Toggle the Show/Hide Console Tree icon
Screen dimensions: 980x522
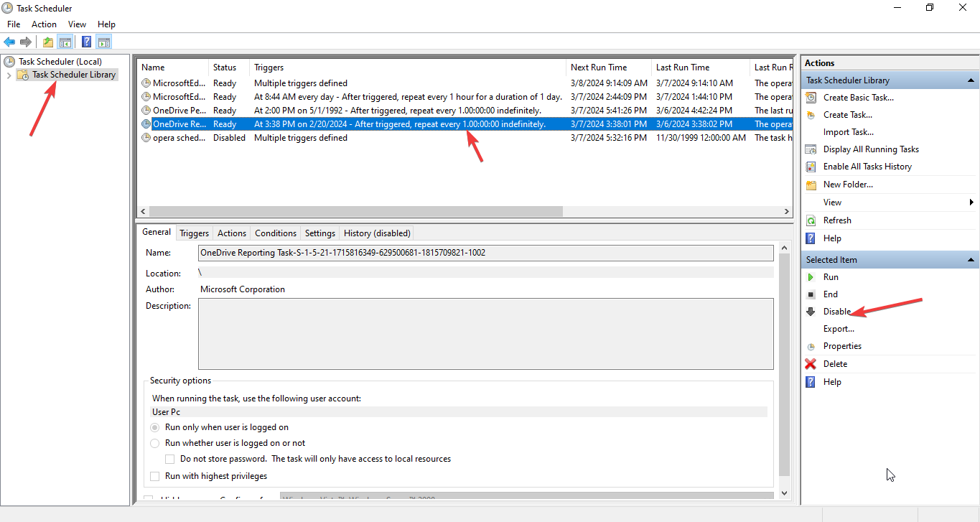(x=65, y=41)
